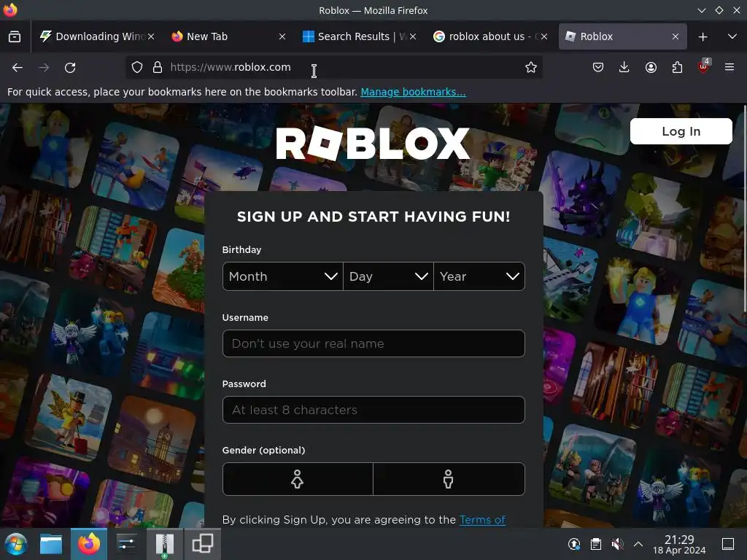747x560 pixels.
Task: Select the Roblox tab
Action: (622, 36)
